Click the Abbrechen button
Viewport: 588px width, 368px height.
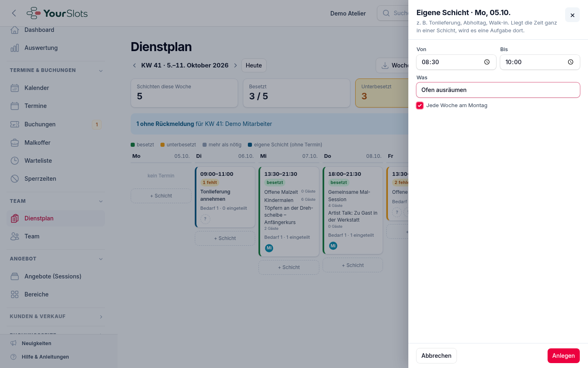click(x=437, y=356)
